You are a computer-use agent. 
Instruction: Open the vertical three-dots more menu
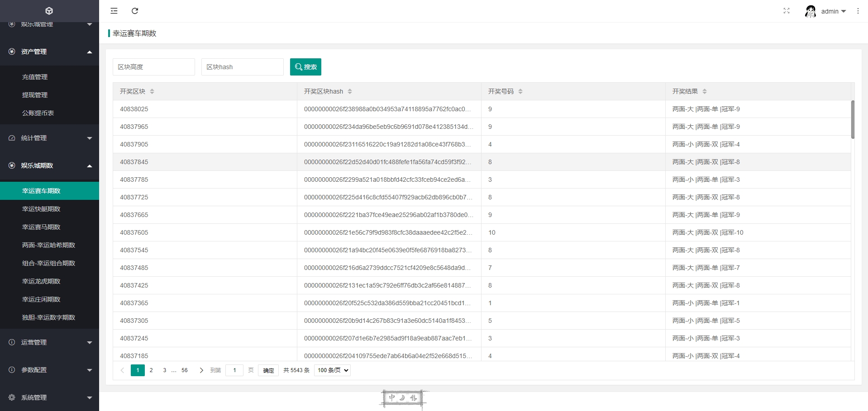[x=858, y=11]
